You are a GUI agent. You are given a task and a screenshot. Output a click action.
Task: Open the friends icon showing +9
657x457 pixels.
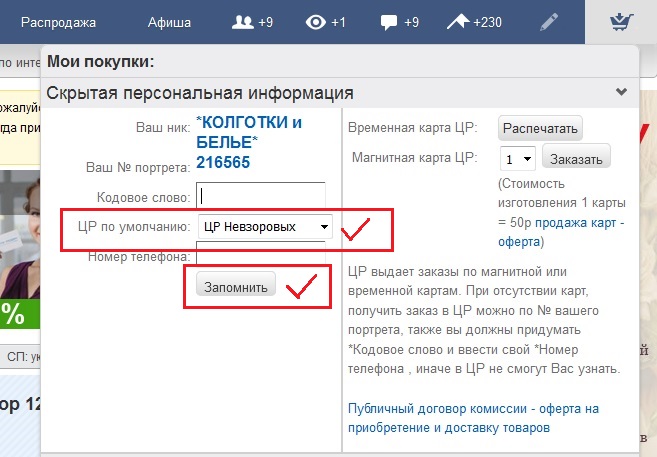[x=242, y=22]
